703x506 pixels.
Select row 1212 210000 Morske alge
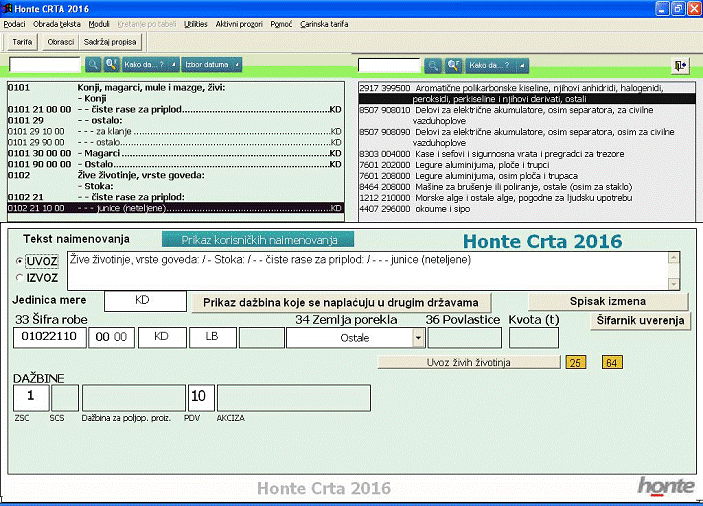coord(527,198)
